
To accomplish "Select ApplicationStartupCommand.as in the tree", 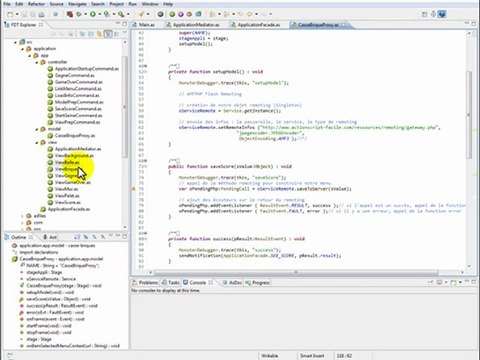I will pyautogui.click(x=87, y=69).
